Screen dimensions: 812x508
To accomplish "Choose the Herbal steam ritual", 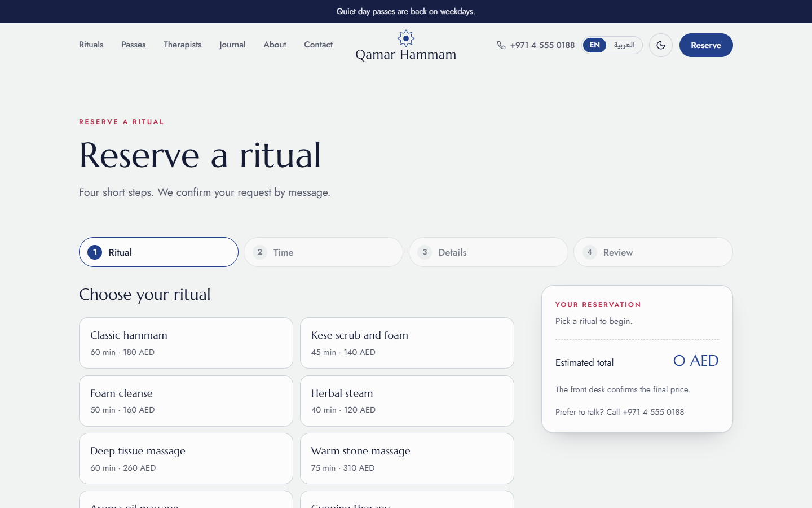I will (x=407, y=401).
